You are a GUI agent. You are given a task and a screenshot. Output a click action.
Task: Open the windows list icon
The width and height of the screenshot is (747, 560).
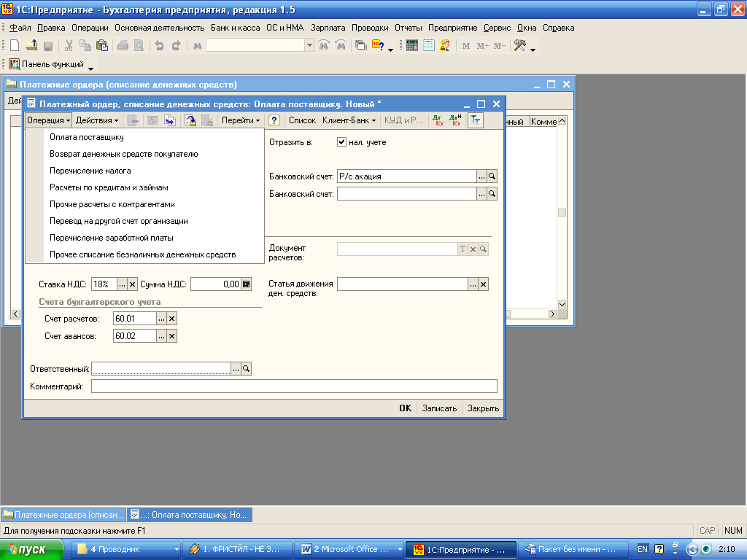pos(361,46)
